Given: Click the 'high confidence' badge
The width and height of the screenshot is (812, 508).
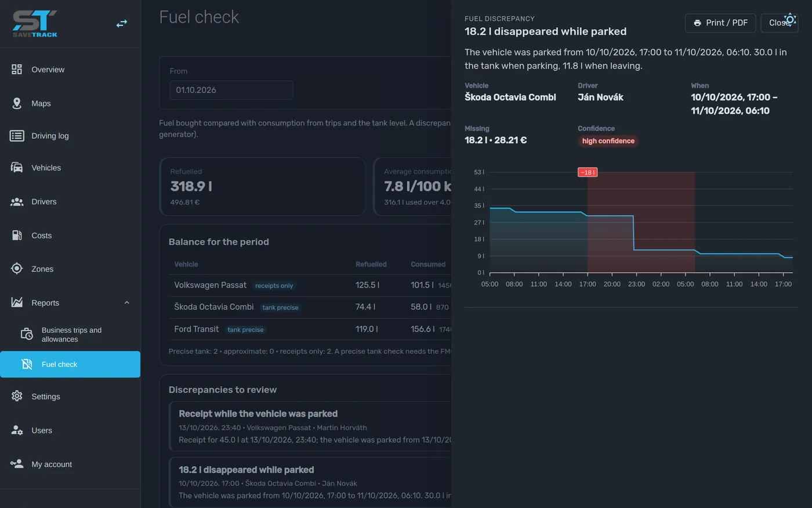Looking at the screenshot, I should 608,141.
